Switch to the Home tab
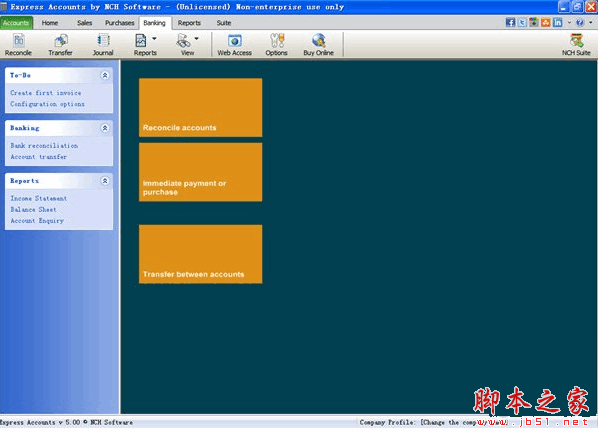This screenshot has width=600, height=433. click(x=50, y=23)
